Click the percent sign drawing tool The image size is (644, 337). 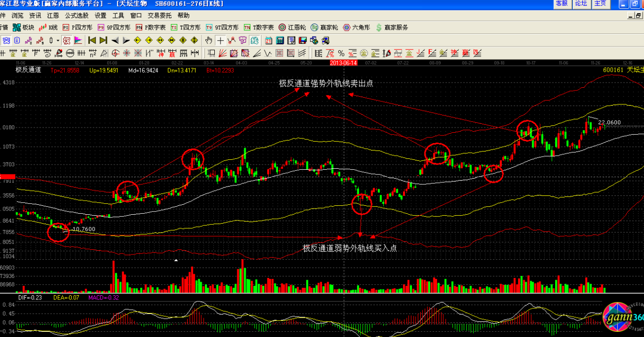click(x=341, y=53)
